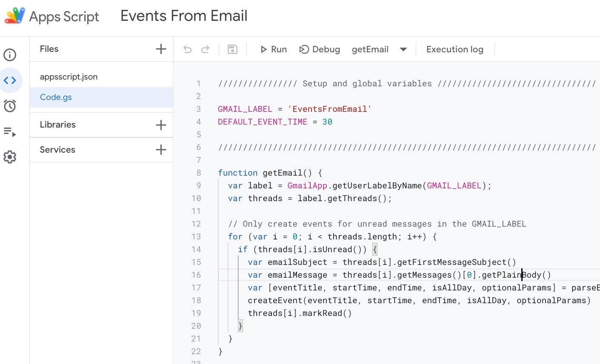The width and height of the screenshot is (600, 364).
Task: Open the project Overview panel
Action: tap(9, 54)
